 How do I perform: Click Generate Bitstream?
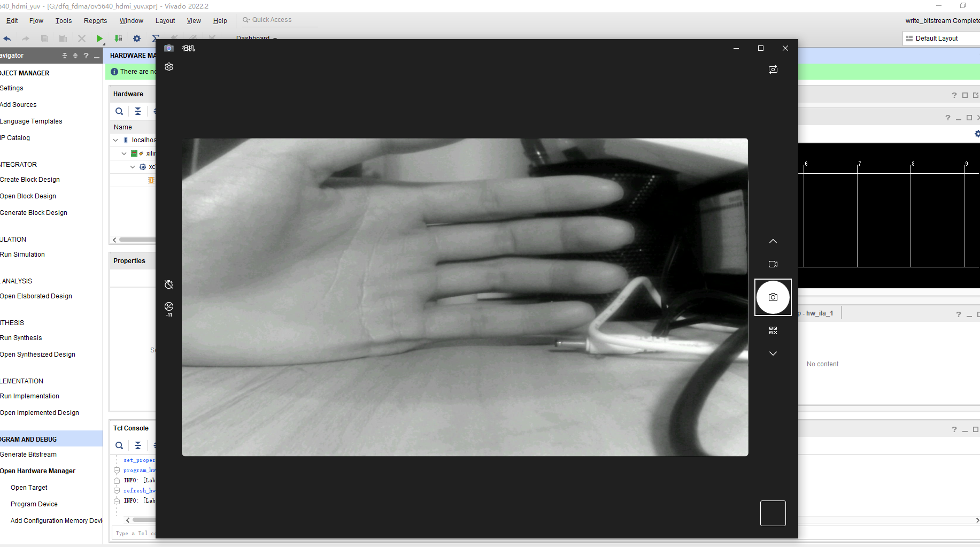[x=28, y=454]
